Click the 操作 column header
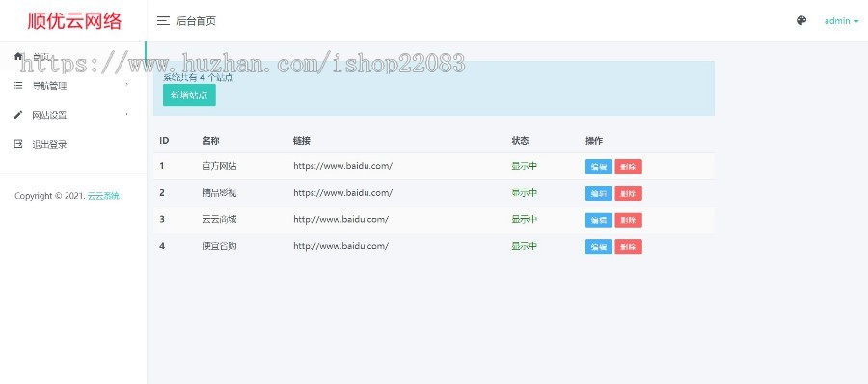This screenshot has height=384, width=868. 594,140
